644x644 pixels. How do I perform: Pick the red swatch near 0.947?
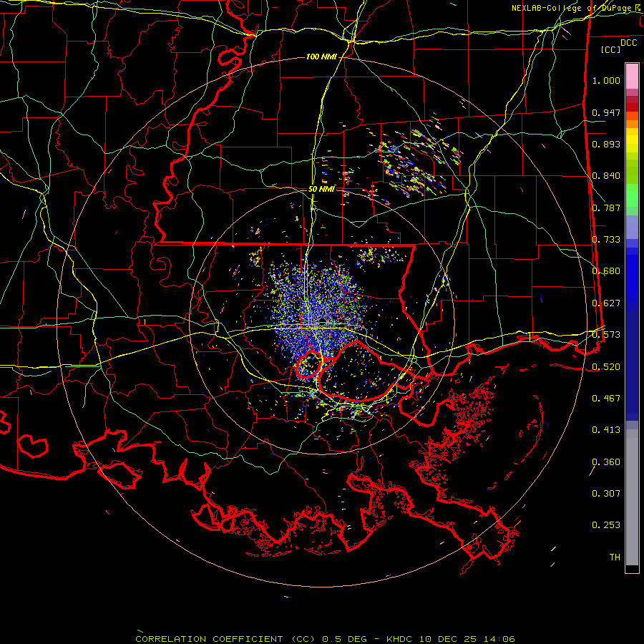pos(632,107)
